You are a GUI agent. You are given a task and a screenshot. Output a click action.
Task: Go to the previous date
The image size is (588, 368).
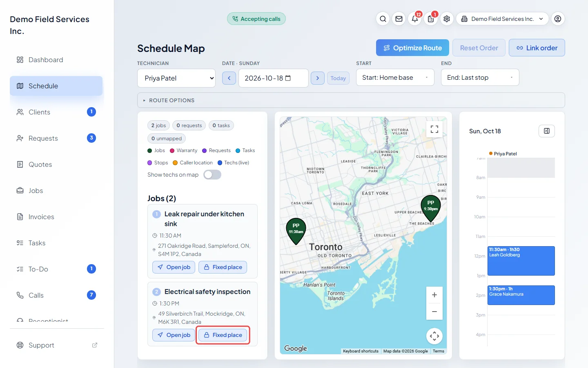229,78
